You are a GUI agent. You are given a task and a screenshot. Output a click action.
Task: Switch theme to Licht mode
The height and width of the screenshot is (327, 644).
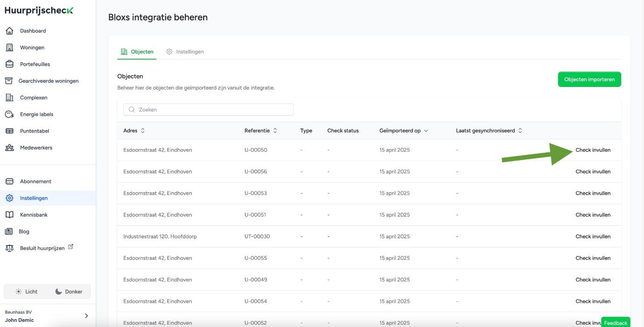point(26,292)
